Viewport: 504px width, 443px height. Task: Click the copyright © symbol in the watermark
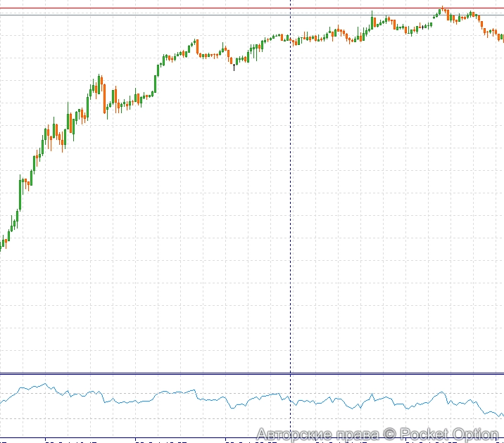click(390, 435)
